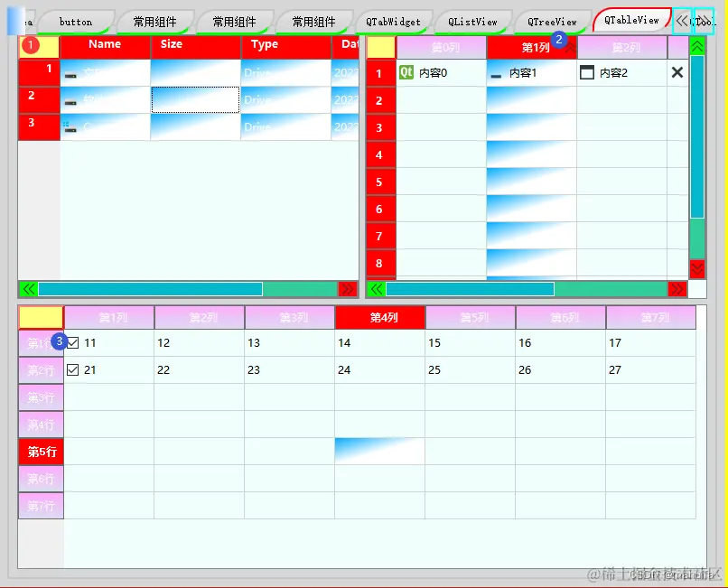Select row header 8 in the 内容 table
Viewport: 728px width, 588px height.
pyautogui.click(x=381, y=264)
